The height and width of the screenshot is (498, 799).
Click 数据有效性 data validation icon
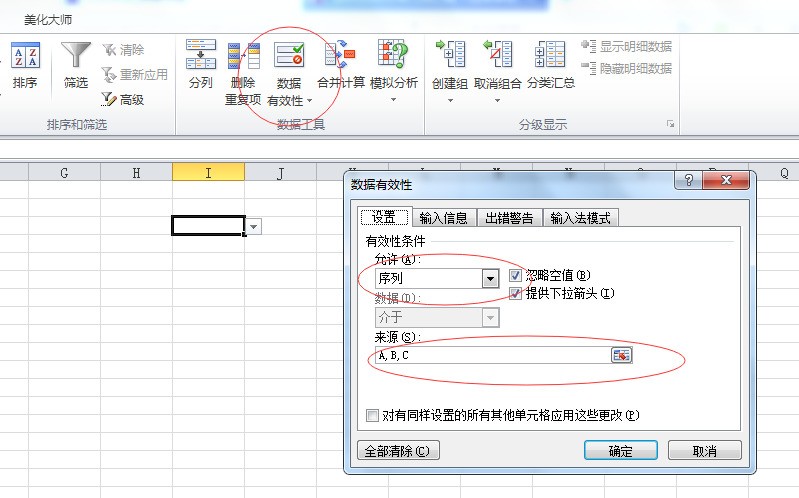click(x=289, y=55)
